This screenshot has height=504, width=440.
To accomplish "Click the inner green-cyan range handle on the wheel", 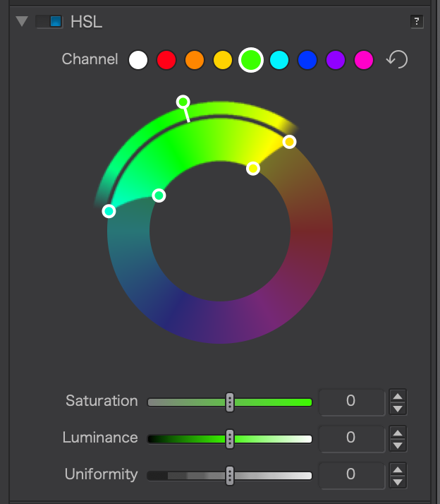I will (159, 196).
